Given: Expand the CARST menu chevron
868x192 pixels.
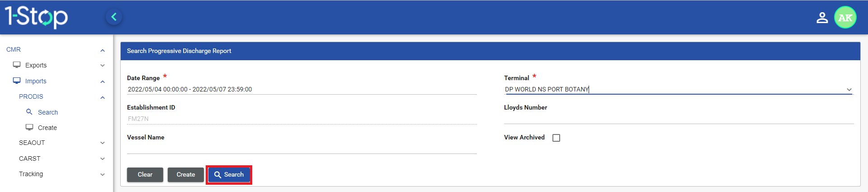Looking at the screenshot, I should pos(103,159).
